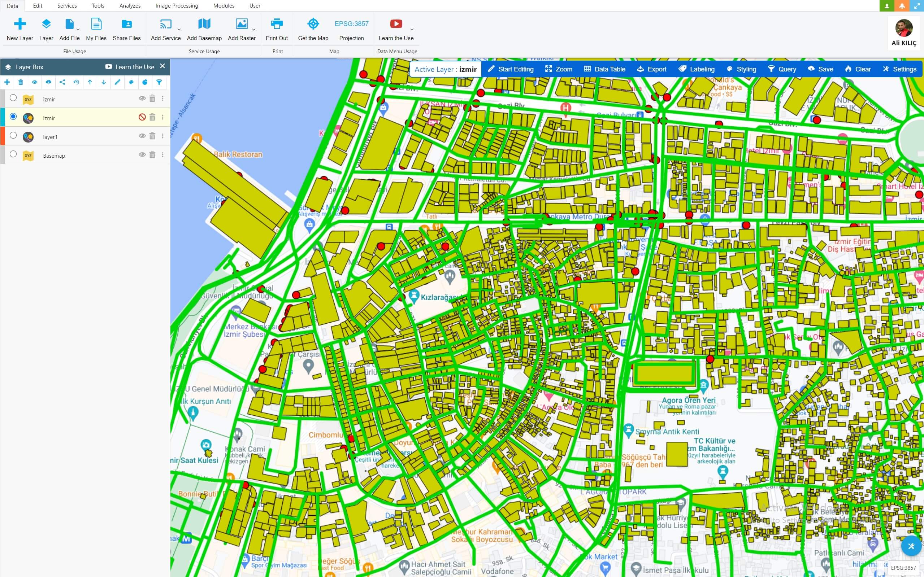Click the Add File icon
924x577 pixels.
click(69, 24)
